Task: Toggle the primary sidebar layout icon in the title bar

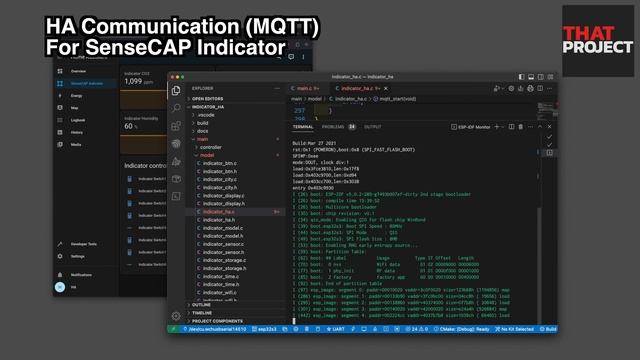Action: click(x=522, y=77)
